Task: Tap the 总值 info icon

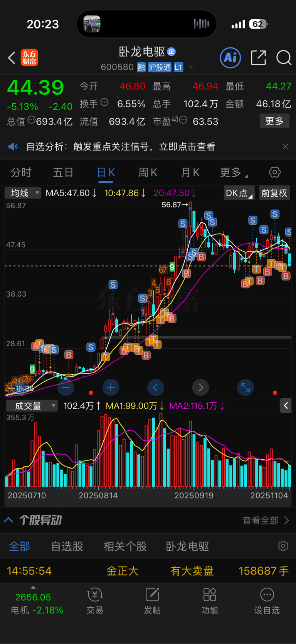Action: pos(32,120)
